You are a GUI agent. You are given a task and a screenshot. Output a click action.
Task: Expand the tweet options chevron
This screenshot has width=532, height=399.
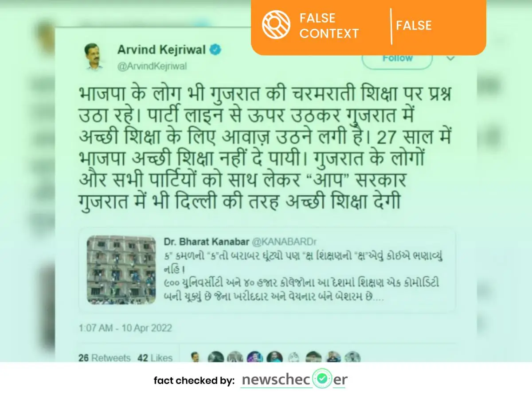451,58
